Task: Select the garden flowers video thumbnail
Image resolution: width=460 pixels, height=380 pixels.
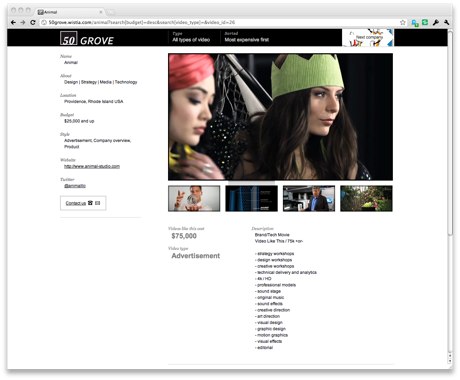Action: (366, 199)
